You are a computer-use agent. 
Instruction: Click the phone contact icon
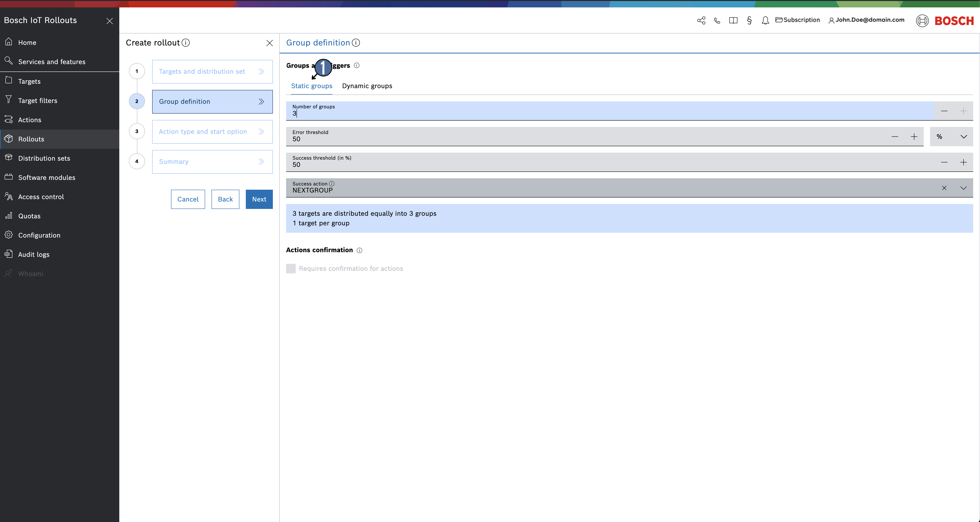717,20
